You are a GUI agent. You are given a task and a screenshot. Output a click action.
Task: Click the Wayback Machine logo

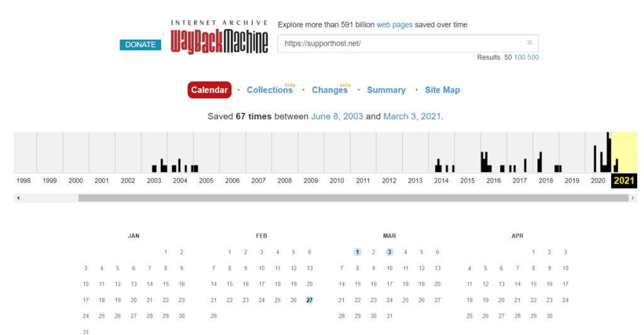pyautogui.click(x=219, y=37)
